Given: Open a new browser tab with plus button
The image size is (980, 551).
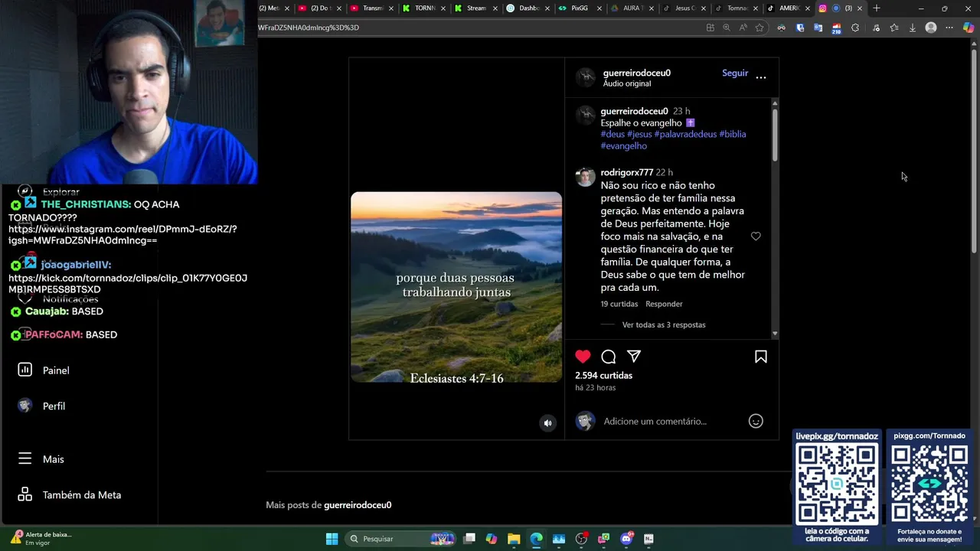Looking at the screenshot, I should click(x=877, y=8).
